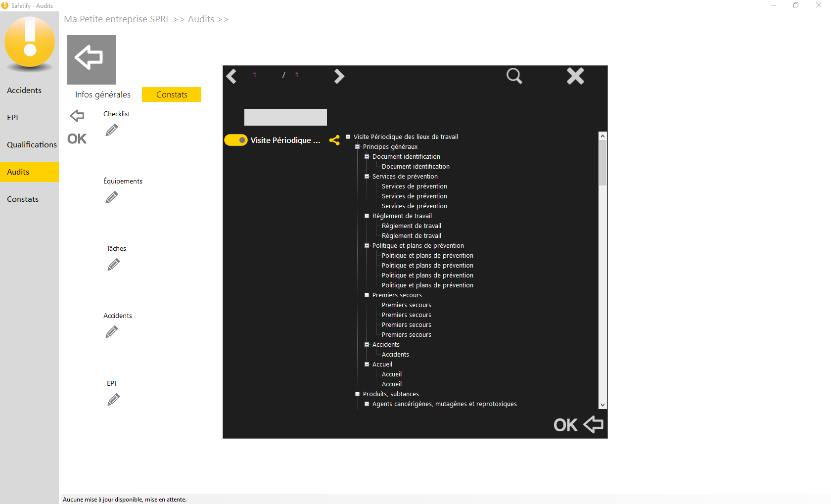Collapse Accidents group in tree
The width and height of the screenshot is (831, 504).
(x=367, y=345)
